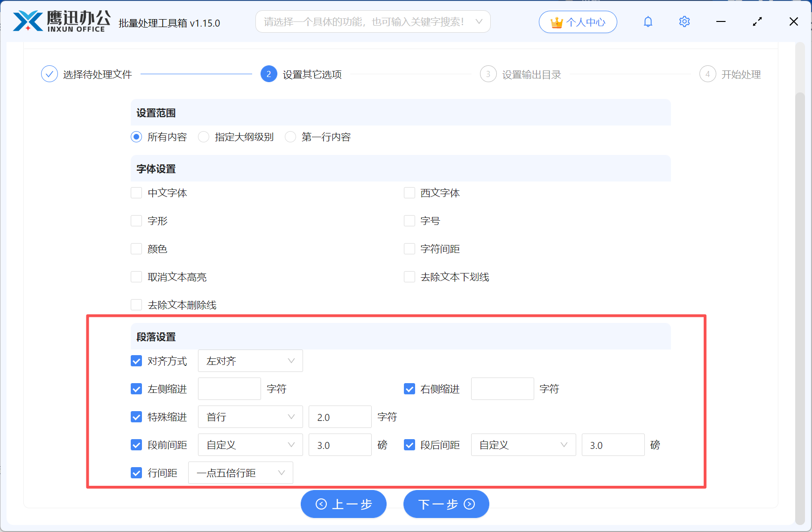Minimize the window
This screenshot has width=812, height=532.
click(x=721, y=21)
